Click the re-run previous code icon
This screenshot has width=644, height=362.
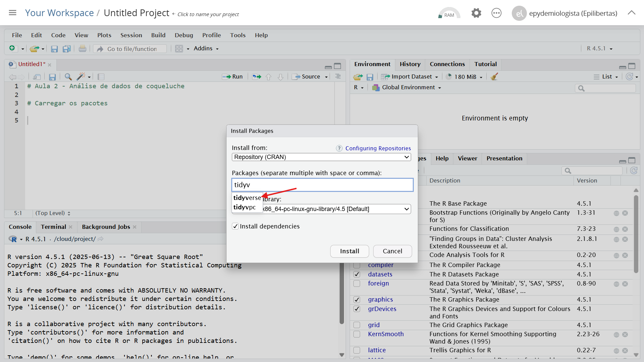pyautogui.click(x=257, y=77)
